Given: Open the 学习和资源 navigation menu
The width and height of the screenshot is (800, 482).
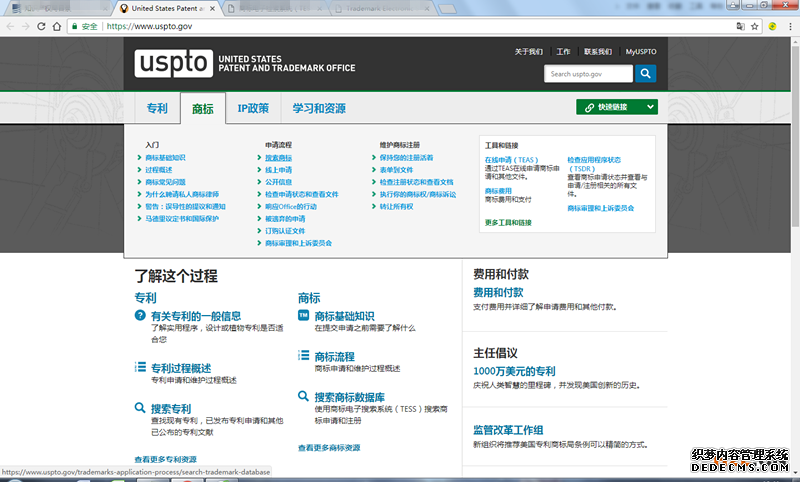Looking at the screenshot, I should [319, 108].
